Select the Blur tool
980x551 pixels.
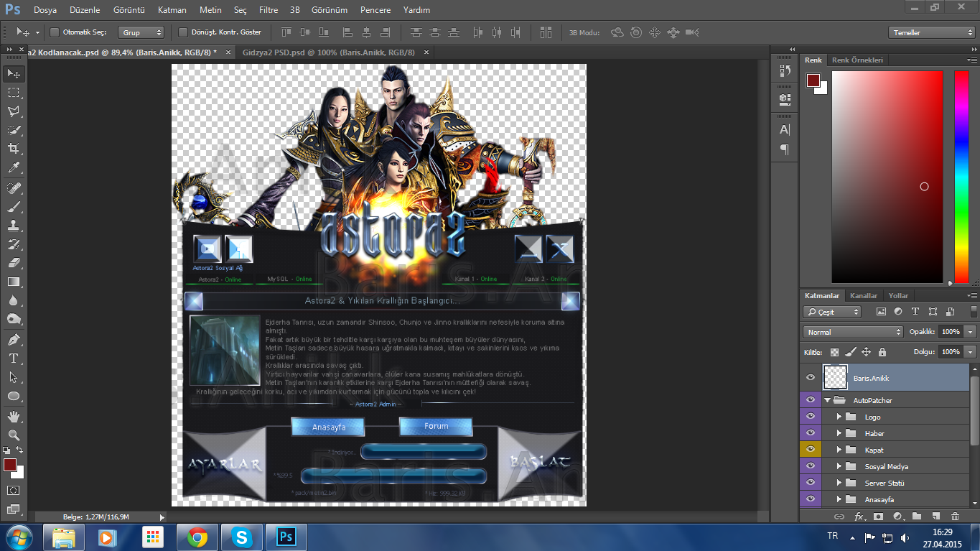(x=14, y=300)
